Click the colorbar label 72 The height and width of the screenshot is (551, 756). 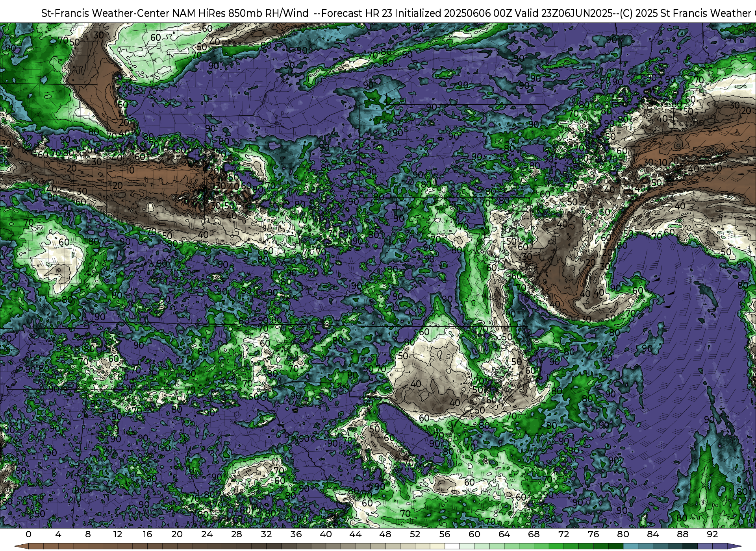(563, 534)
